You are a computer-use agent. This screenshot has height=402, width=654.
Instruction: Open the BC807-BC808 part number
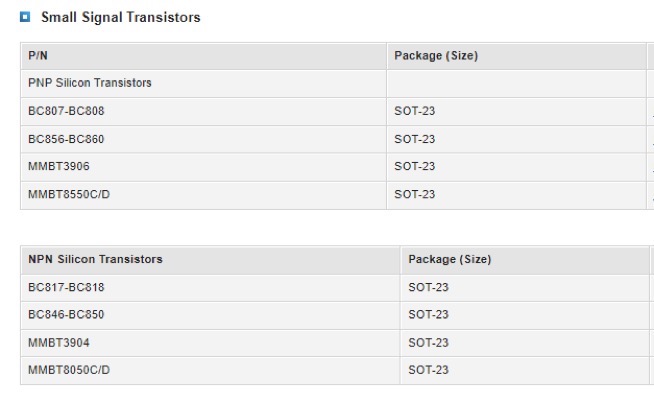(66, 111)
